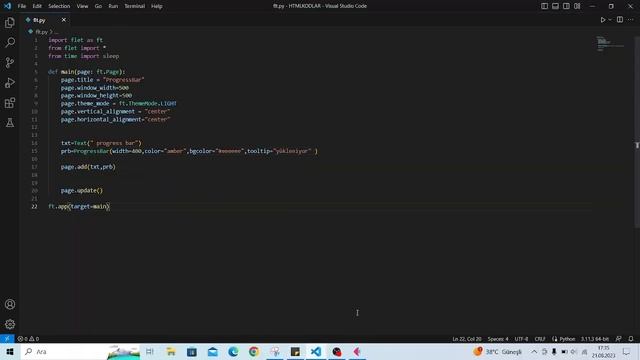The width and height of the screenshot is (640, 360).
Task: Open Customize Layout options
Action: pyautogui.click(x=577, y=6)
